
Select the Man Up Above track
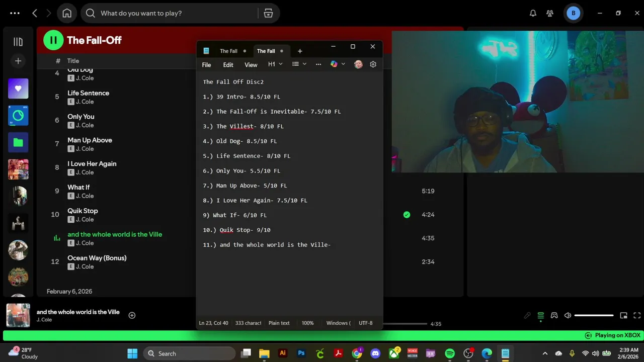point(90,140)
